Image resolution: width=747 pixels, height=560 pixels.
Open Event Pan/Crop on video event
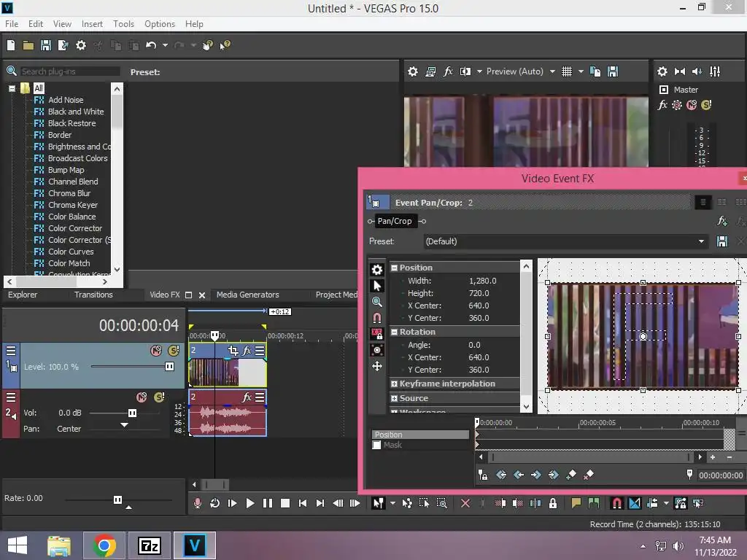coord(233,351)
